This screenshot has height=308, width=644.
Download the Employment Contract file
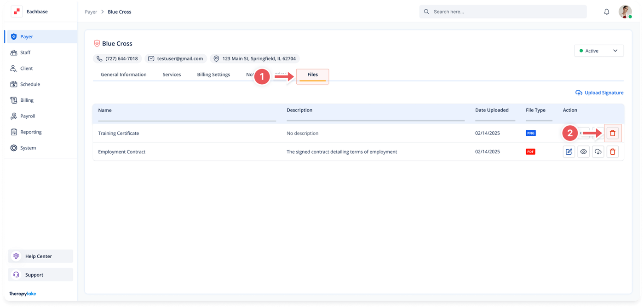point(598,151)
